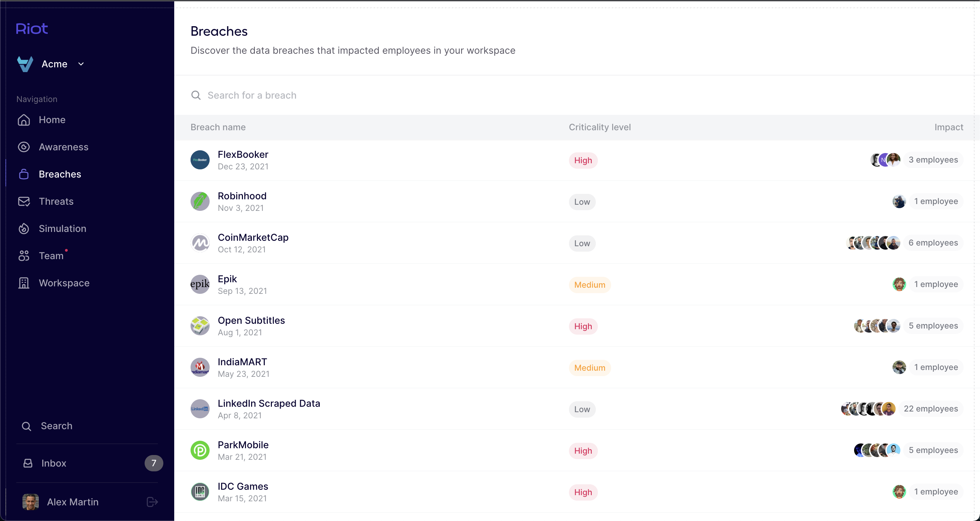Click the LinkedIn Scraped Data breach name

click(268, 403)
